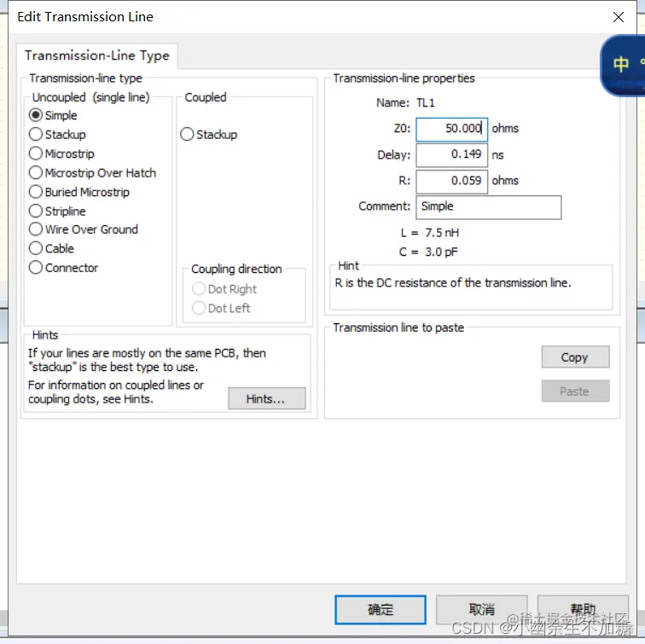Click the Z0 impedance input field
Image resolution: width=645 pixels, height=644 pixels.
(x=451, y=129)
